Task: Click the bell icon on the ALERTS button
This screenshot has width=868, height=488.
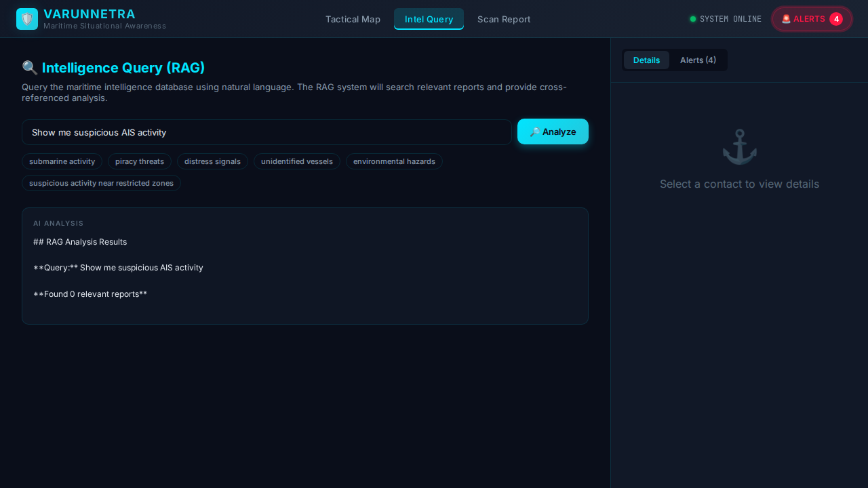Action: click(x=787, y=19)
